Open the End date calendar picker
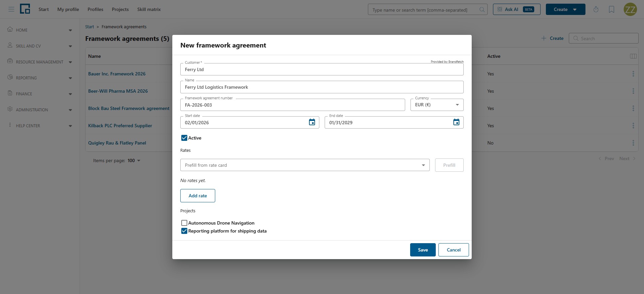The image size is (644, 294). click(456, 122)
